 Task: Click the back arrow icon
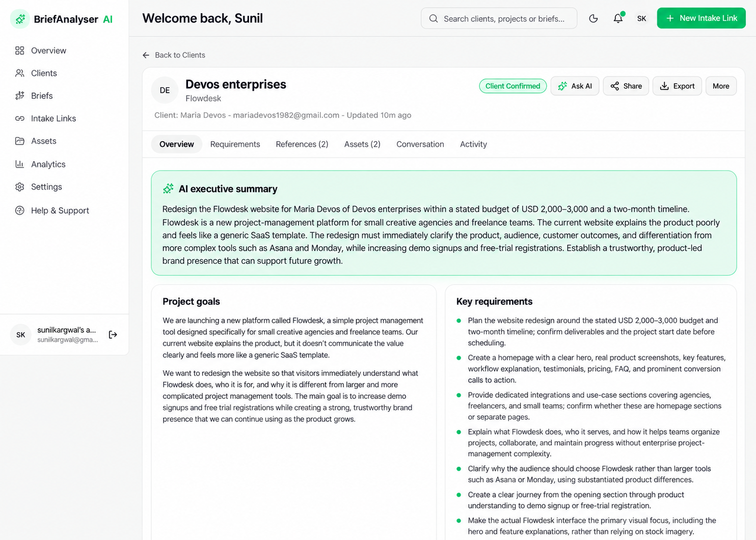146,55
